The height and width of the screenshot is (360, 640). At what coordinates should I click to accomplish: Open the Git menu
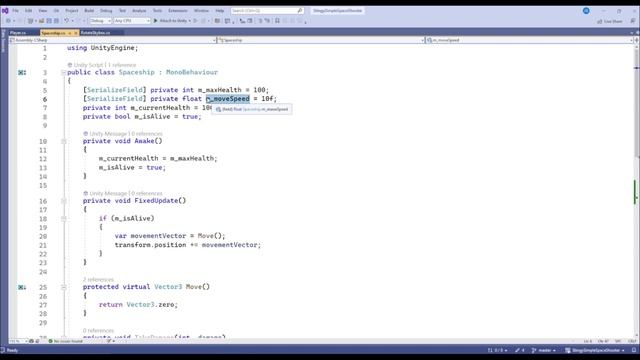(56, 11)
